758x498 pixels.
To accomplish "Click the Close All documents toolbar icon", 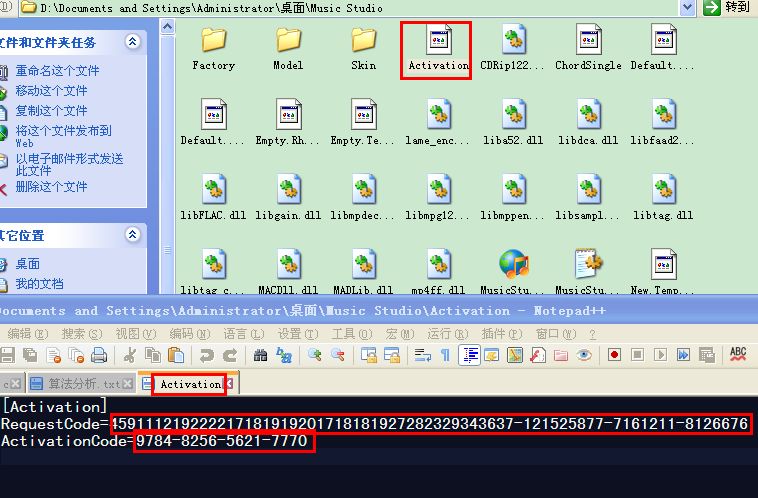I will (76, 355).
